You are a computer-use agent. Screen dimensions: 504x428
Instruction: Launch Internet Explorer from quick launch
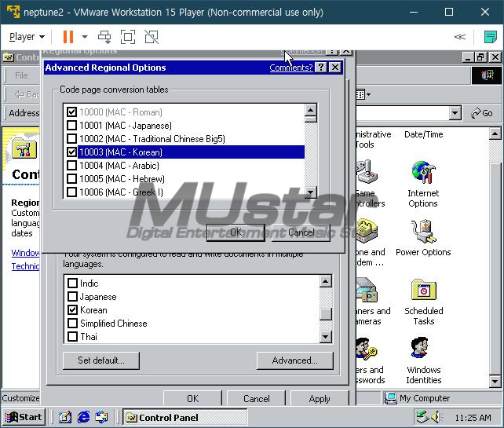83,417
